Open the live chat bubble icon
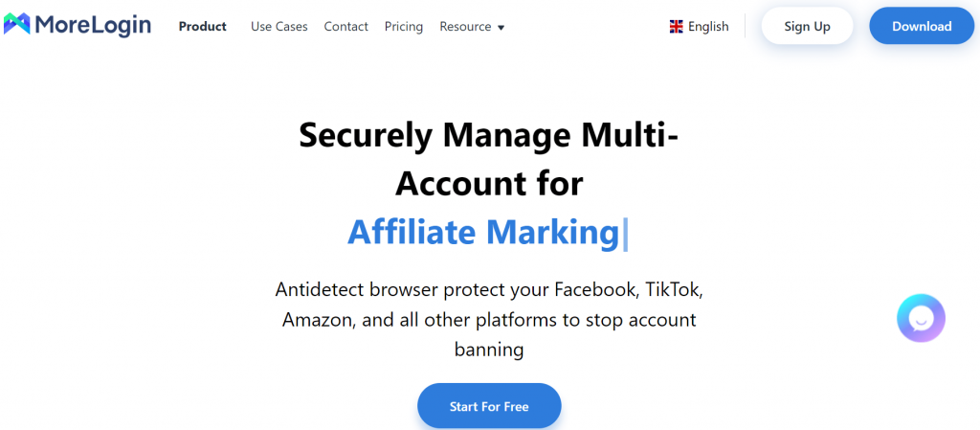 tap(921, 318)
